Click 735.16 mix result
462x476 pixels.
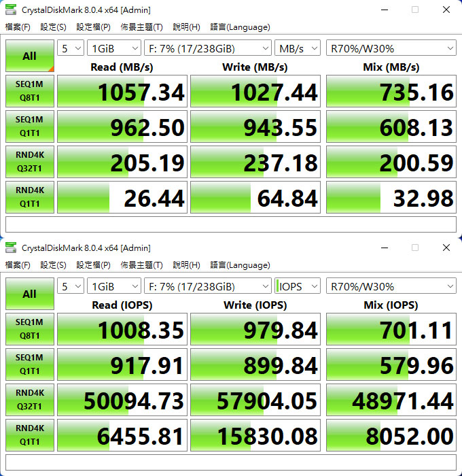391,91
